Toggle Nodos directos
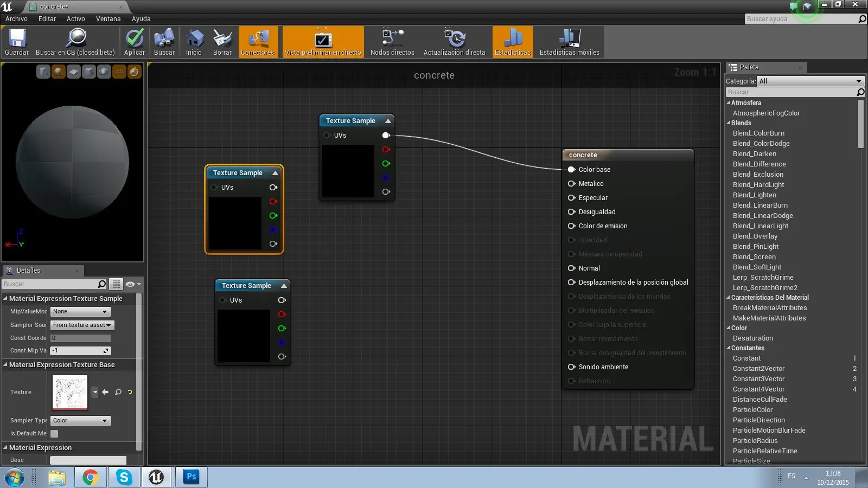 pyautogui.click(x=392, y=42)
